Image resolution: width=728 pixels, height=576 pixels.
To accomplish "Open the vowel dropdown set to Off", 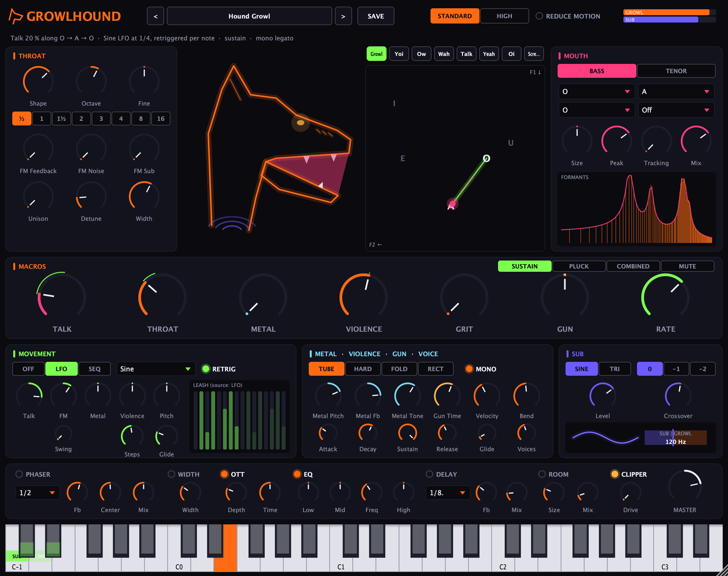I will click(676, 110).
